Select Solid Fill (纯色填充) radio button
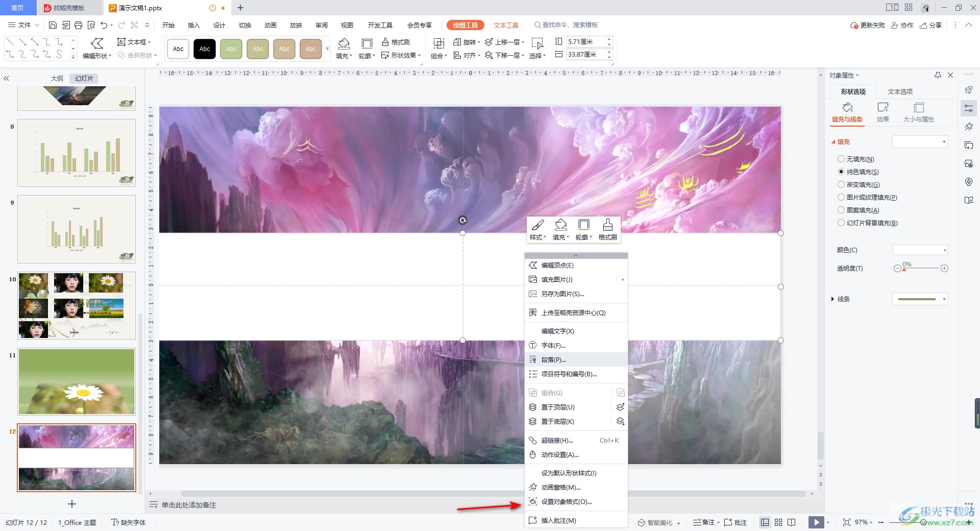Viewport: 980px width, 531px height. tap(841, 172)
